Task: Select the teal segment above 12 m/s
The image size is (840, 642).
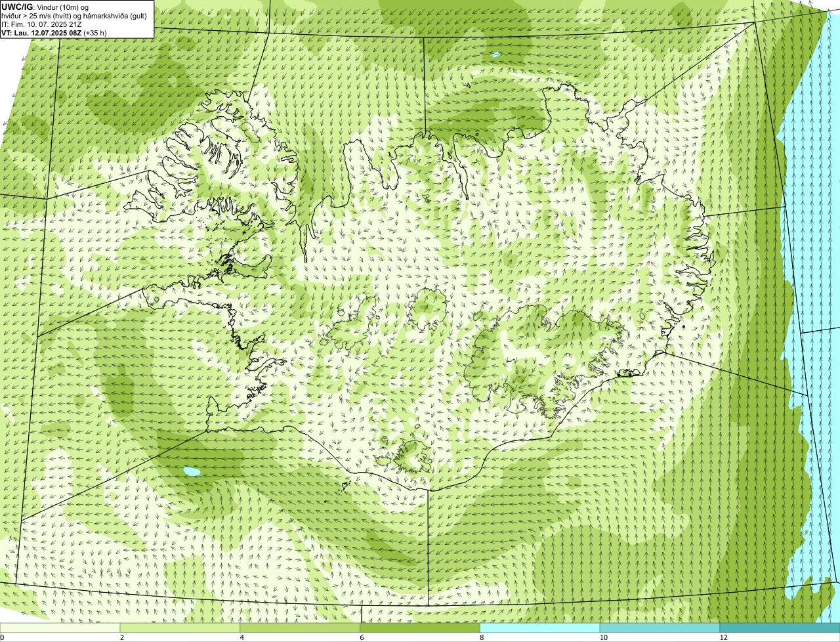Action: tap(780, 628)
